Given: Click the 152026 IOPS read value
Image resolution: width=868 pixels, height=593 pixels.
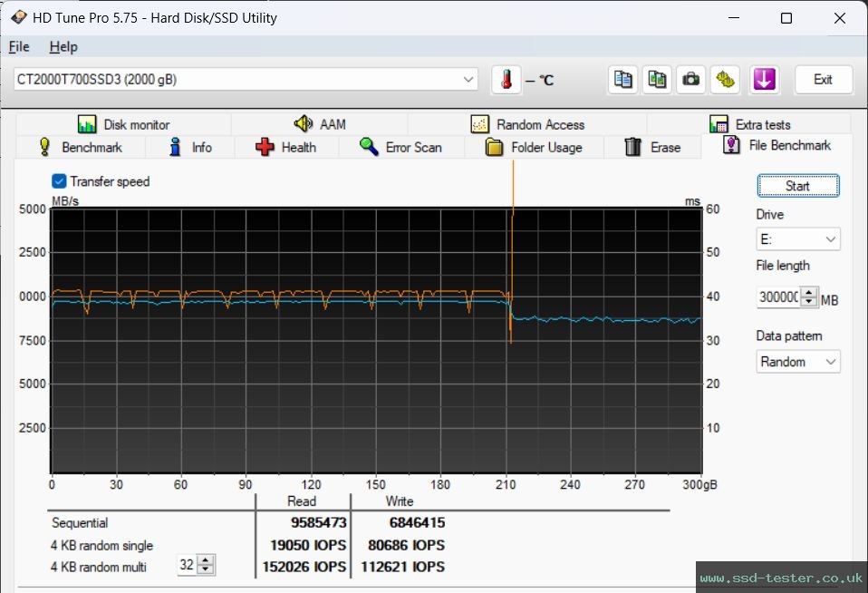Looking at the screenshot, I should click(x=304, y=567).
